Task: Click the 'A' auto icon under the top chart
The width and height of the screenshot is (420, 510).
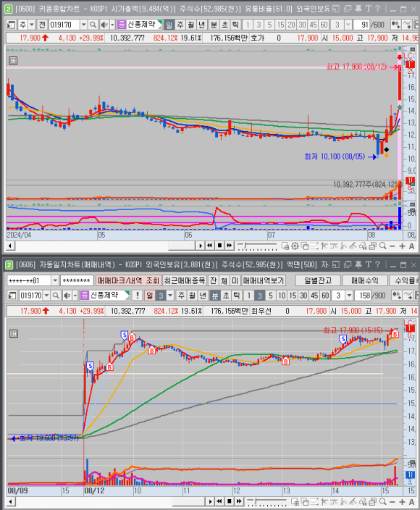Action: click(x=411, y=246)
